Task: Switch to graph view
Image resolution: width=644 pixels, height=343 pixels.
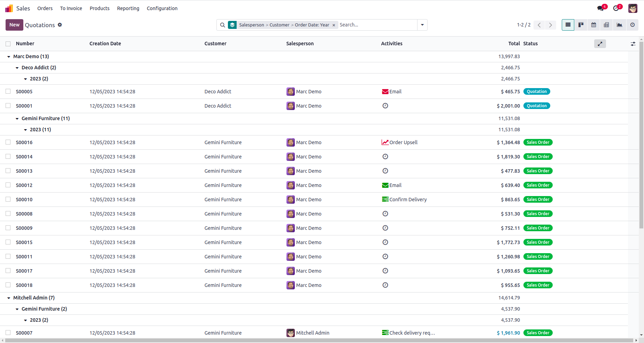Action: 620,25
